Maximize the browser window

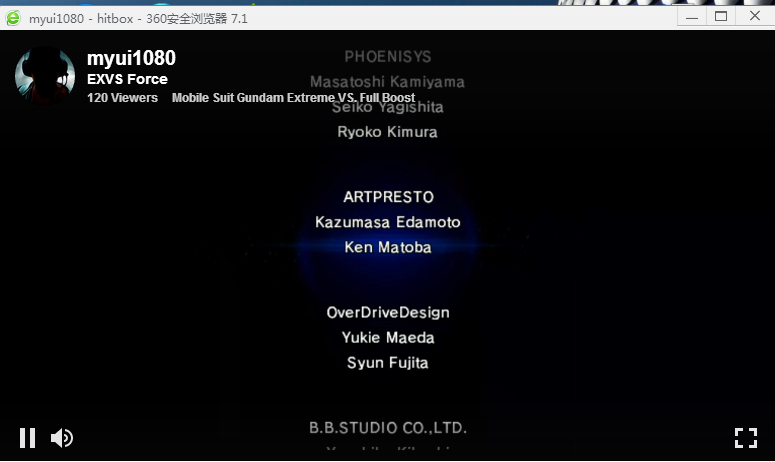[721, 17]
